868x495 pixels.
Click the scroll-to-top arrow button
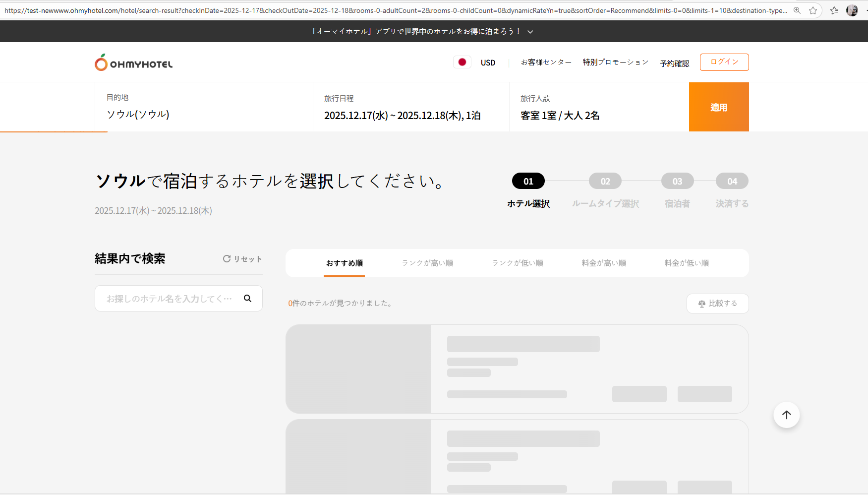(786, 415)
